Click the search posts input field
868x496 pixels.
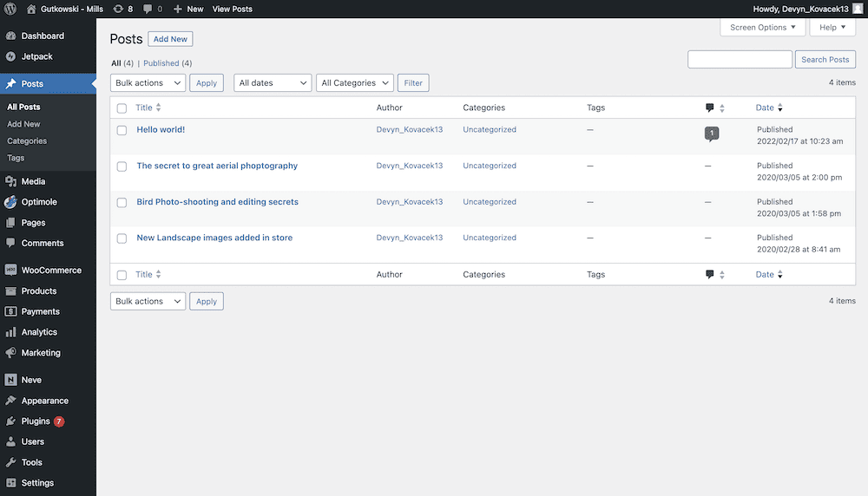click(740, 59)
